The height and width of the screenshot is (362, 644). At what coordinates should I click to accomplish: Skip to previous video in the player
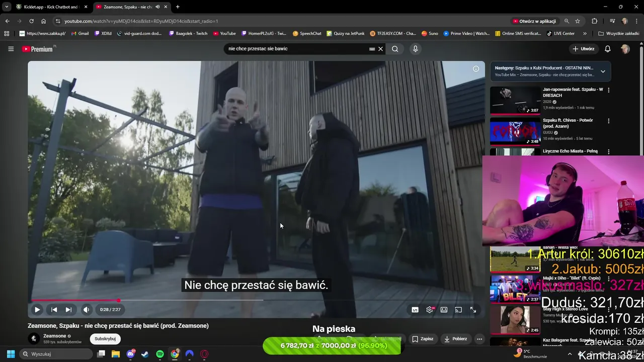click(x=54, y=310)
